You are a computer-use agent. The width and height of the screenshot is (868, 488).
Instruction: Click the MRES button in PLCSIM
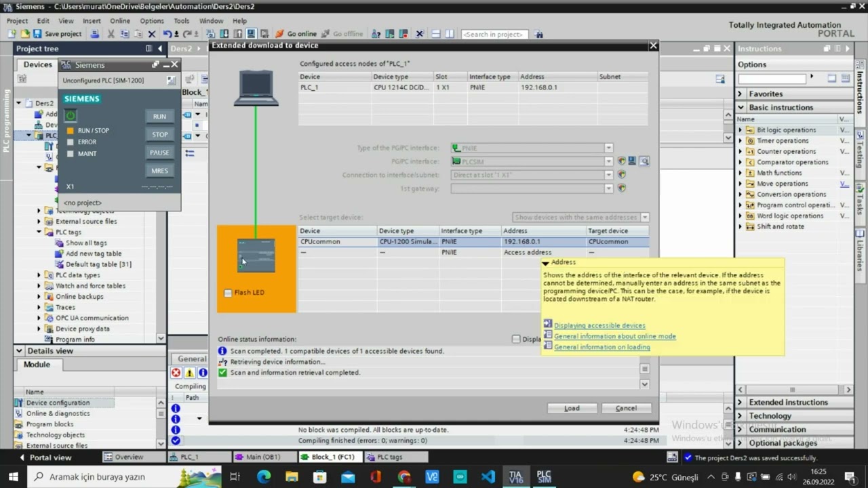159,171
